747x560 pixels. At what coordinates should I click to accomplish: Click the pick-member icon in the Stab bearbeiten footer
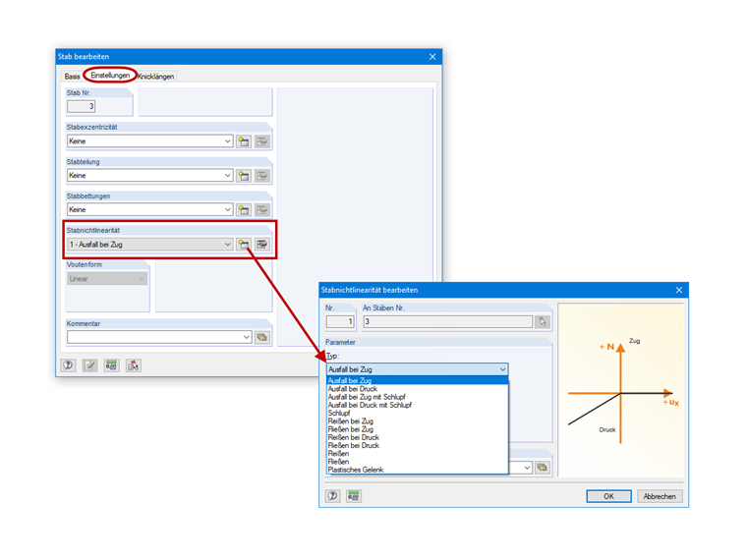pos(134,365)
